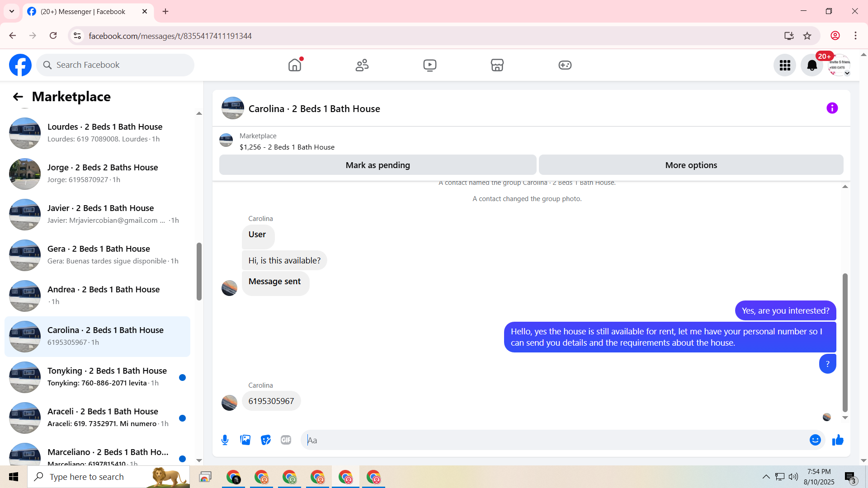The image size is (868, 488).
Task: Go to Facebook Marketplace tab
Action: pyautogui.click(x=497, y=66)
